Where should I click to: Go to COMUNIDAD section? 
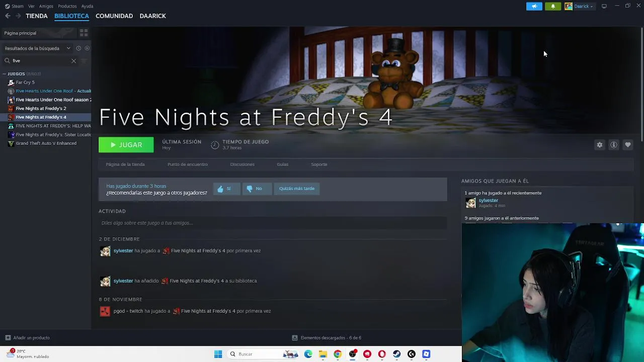click(x=114, y=16)
